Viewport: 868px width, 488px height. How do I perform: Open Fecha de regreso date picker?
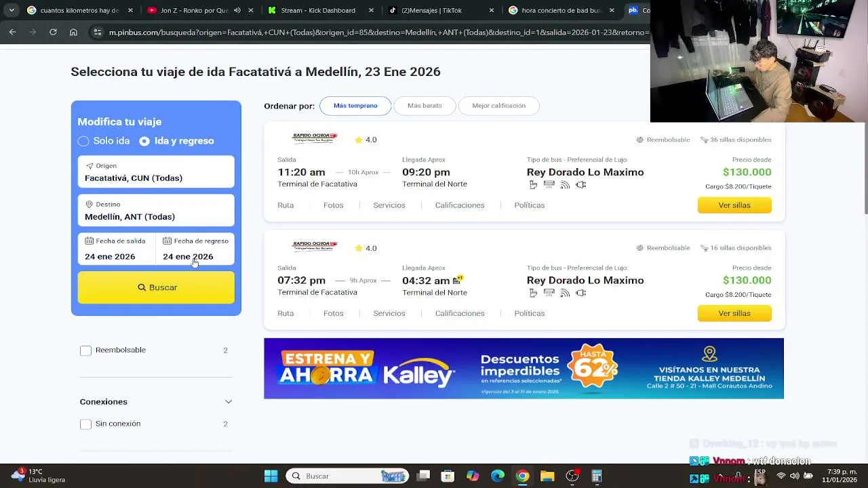[195, 249]
